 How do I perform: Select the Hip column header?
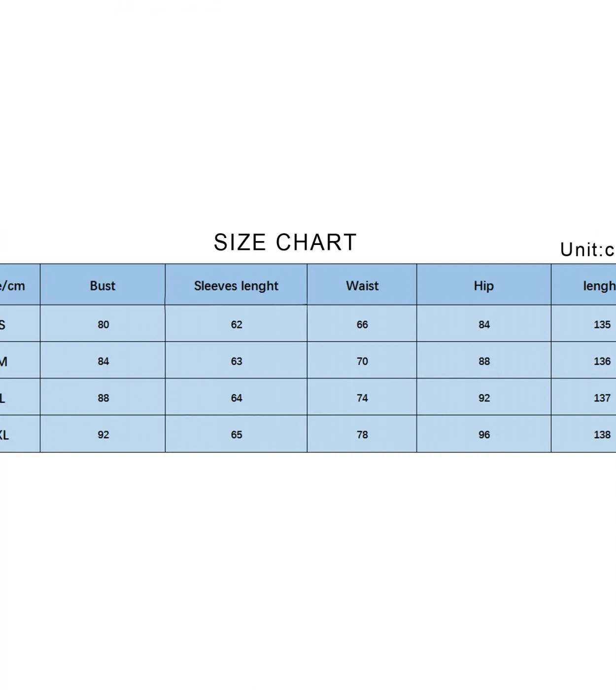coord(484,286)
